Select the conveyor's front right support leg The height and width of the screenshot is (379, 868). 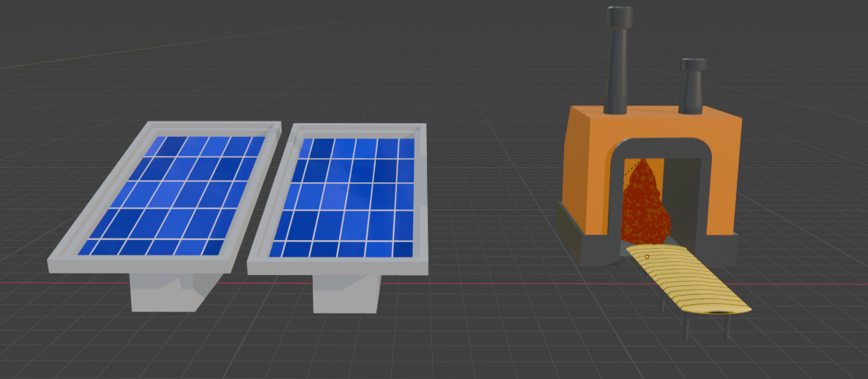pyautogui.click(x=728, y=328)
